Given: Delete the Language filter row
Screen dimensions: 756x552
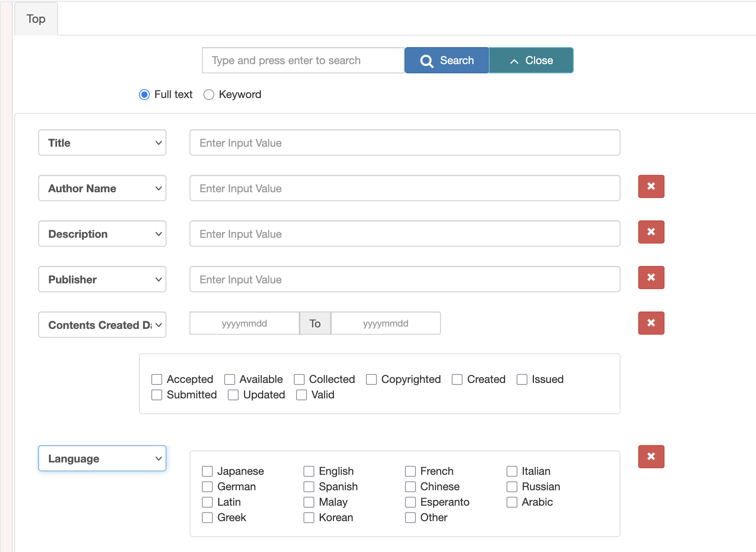Looking at the screenshot, I should [651, 457].
